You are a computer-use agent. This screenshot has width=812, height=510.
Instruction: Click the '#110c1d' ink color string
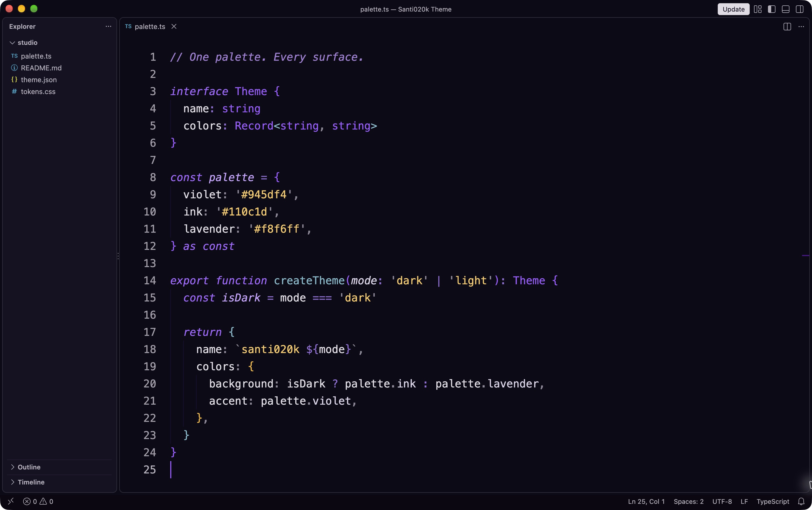(x=244, y=212)
